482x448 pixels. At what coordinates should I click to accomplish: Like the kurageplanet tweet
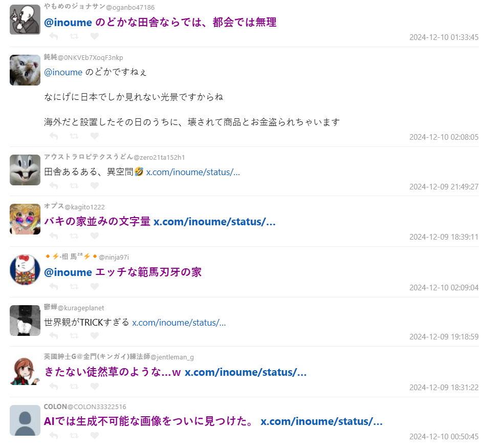(95, 336)
